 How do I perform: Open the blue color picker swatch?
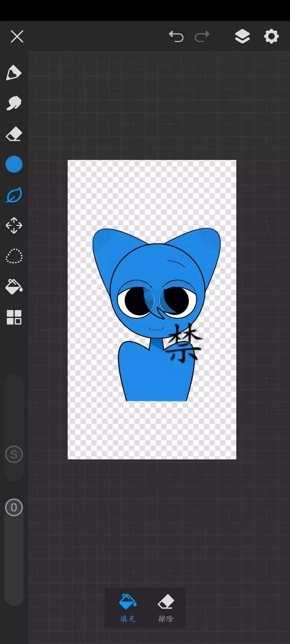click(x=14, y=164)
